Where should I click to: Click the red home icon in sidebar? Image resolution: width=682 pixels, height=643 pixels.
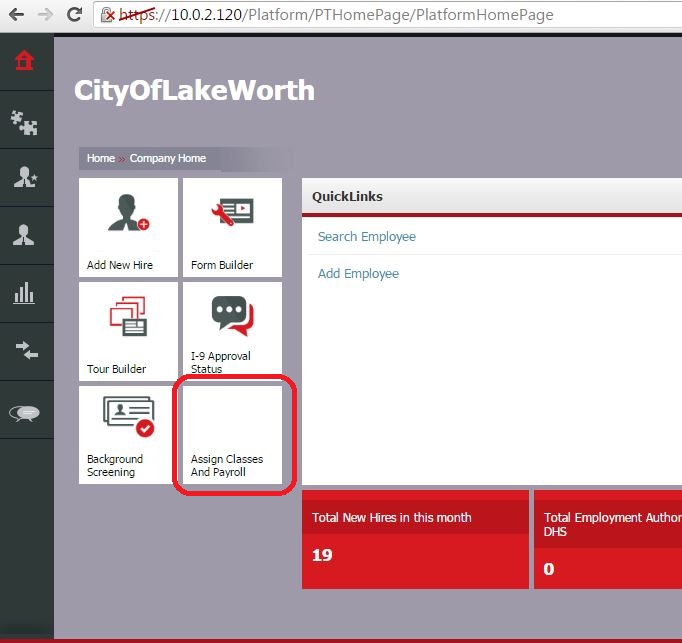click(x=25, y=61)
